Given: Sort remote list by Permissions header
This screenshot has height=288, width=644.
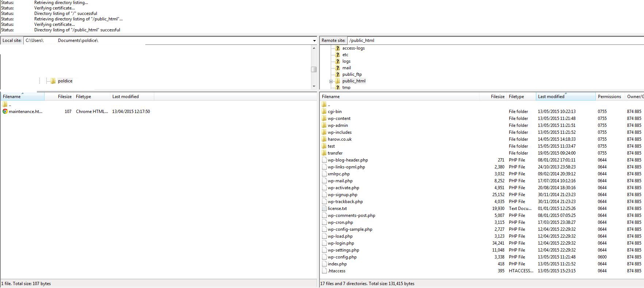Looking at the screenshot, I should pos(609,97).
